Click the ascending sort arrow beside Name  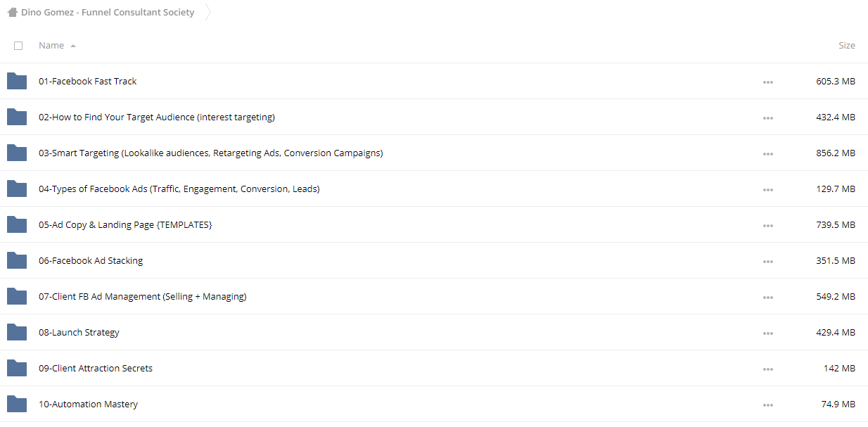[x=73, y=46]
